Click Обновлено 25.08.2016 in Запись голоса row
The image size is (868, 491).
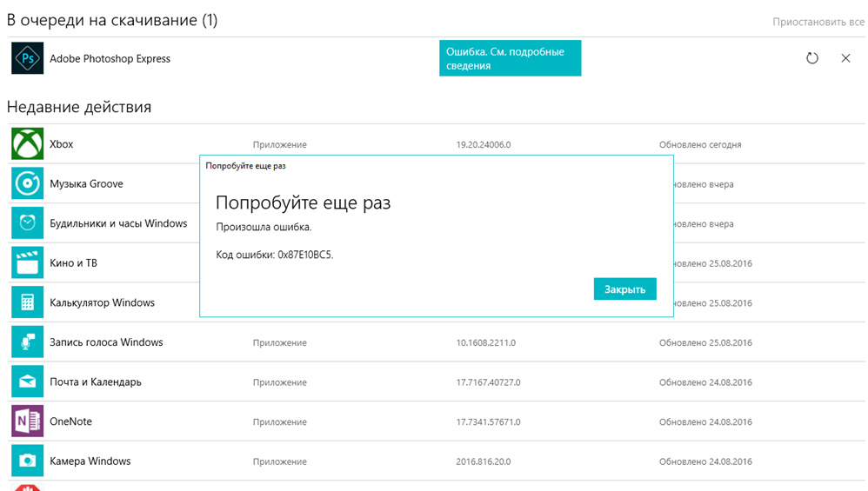tap(705, 342)
